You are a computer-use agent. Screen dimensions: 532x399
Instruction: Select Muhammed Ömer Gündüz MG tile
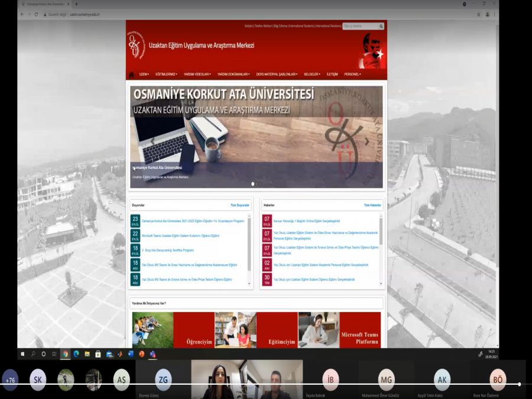pos(386,379)
